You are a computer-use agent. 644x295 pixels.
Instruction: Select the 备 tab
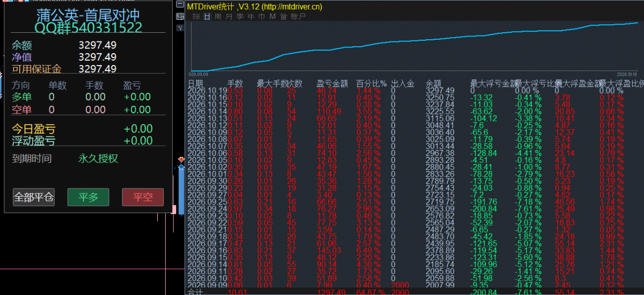[x=283, y=17]
